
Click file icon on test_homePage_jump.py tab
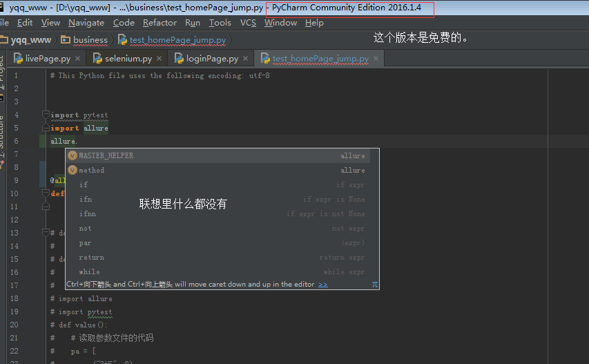(265, 58)
